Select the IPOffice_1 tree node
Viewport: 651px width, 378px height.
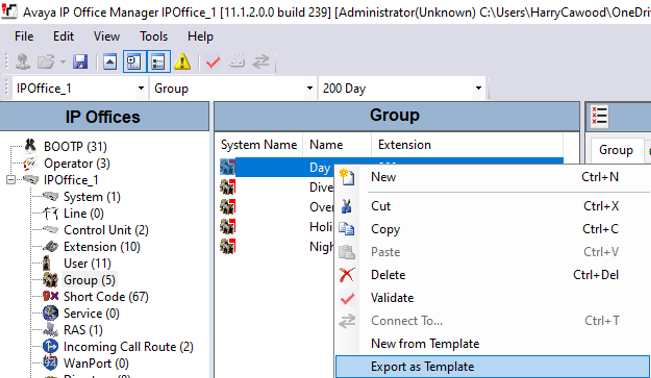tap(71, 180)
